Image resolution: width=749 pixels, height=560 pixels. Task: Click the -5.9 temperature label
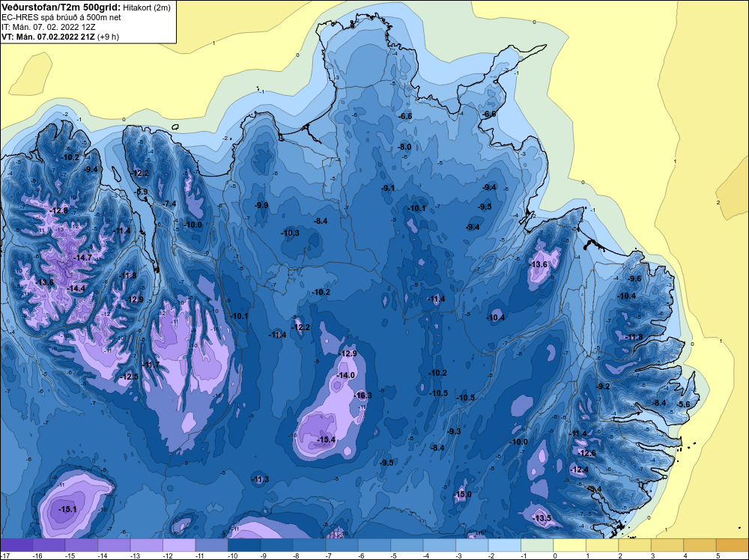coord(142,192)
